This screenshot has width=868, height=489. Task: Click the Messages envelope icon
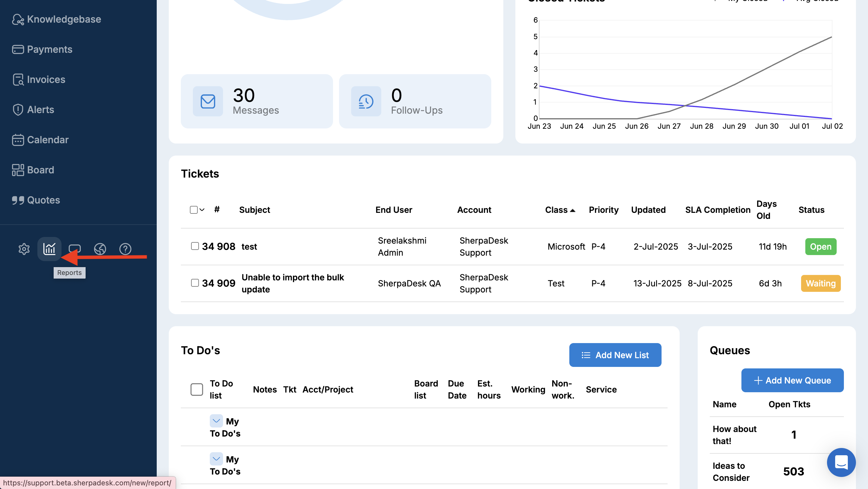click(208, 101)
